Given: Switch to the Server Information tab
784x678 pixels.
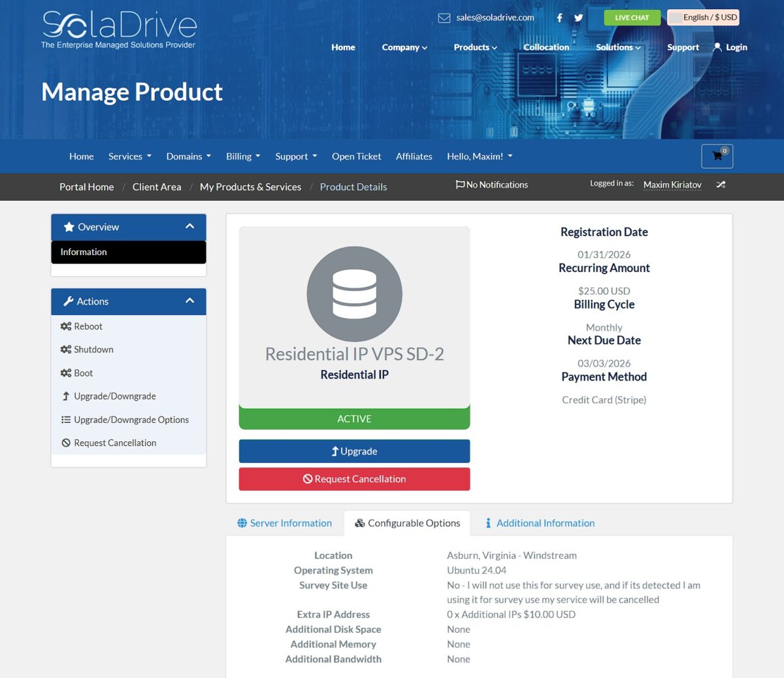Looking at the screenshot, I should tap(285, 523).
